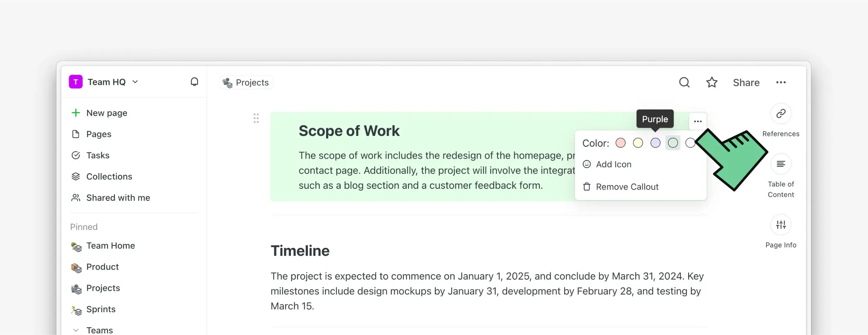The width and height of the screenshot is (868, 335).
Task: Star this page as favorite
Action: 712,83
